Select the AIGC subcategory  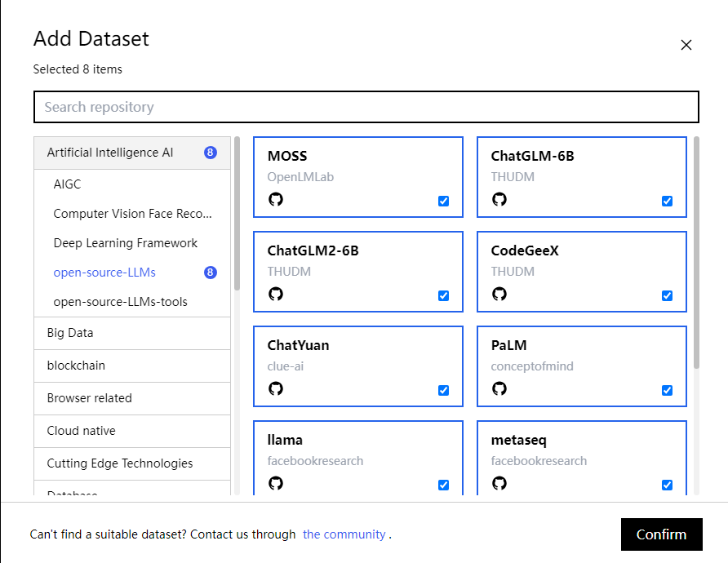tap(132, 184)
